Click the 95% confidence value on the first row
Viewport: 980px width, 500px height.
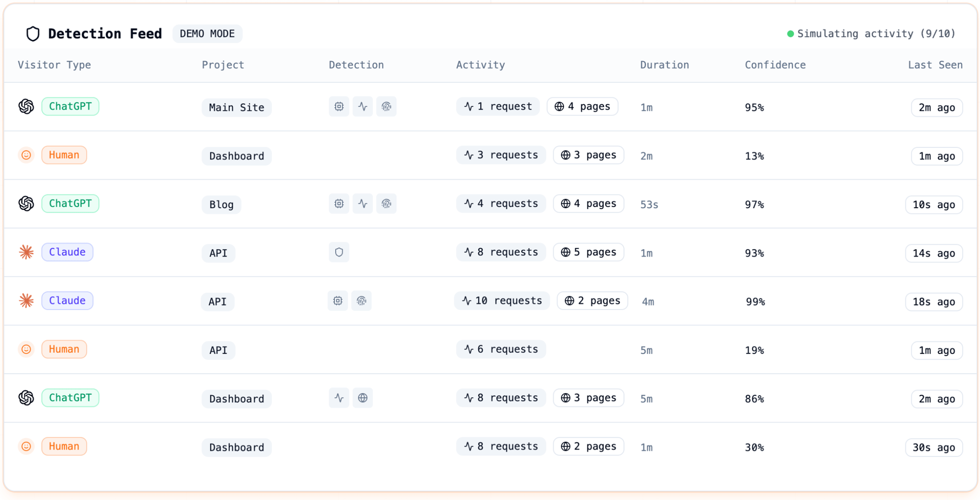755,108
